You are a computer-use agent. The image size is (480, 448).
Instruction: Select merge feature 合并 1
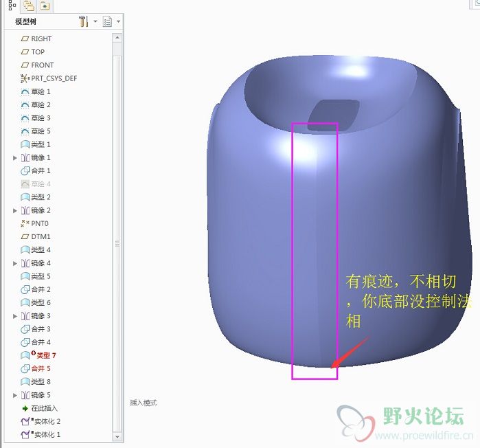tap(36, 170)
